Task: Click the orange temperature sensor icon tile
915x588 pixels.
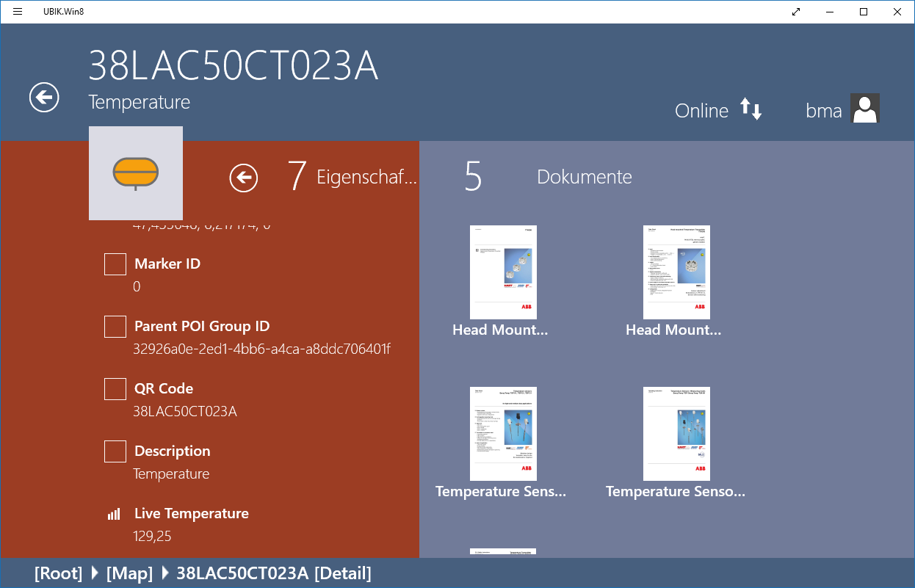Action: click(136, 173)
